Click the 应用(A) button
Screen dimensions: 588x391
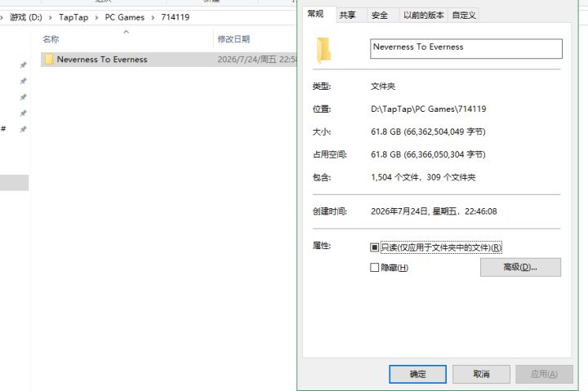[544, 374]
